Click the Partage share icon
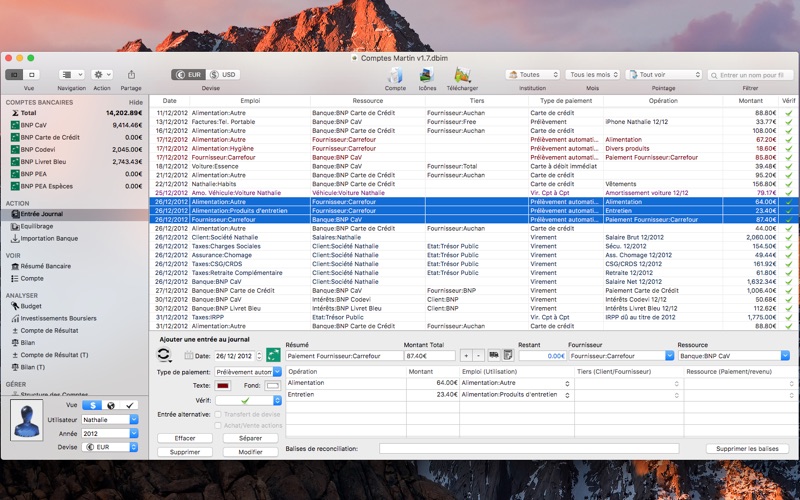The height and width of the screenshot is (500, 800). 131,74
